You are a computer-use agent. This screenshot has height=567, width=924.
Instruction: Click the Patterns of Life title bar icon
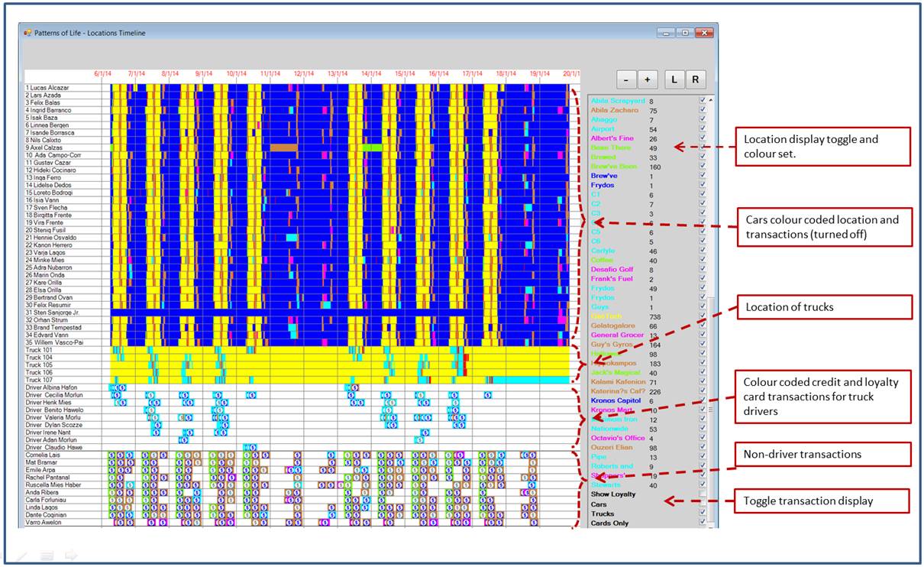28,33
